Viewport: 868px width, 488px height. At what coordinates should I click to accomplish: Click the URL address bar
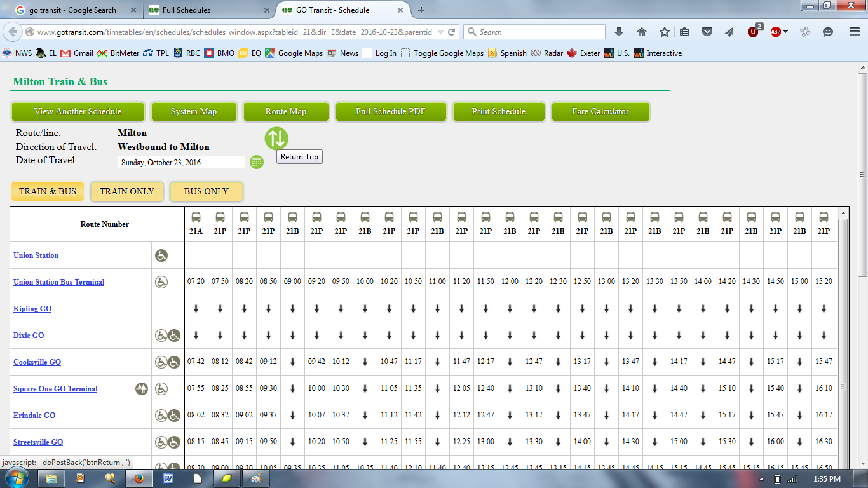tap(234, 32)
